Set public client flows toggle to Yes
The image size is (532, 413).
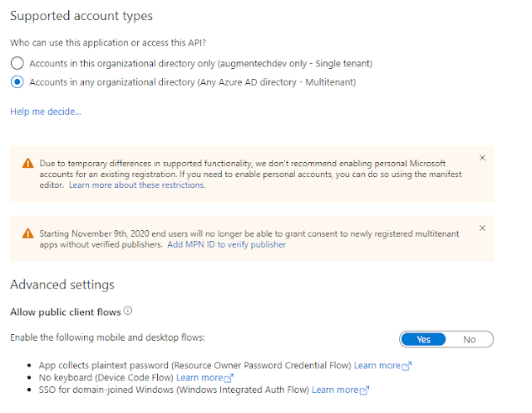pos(423,339)
